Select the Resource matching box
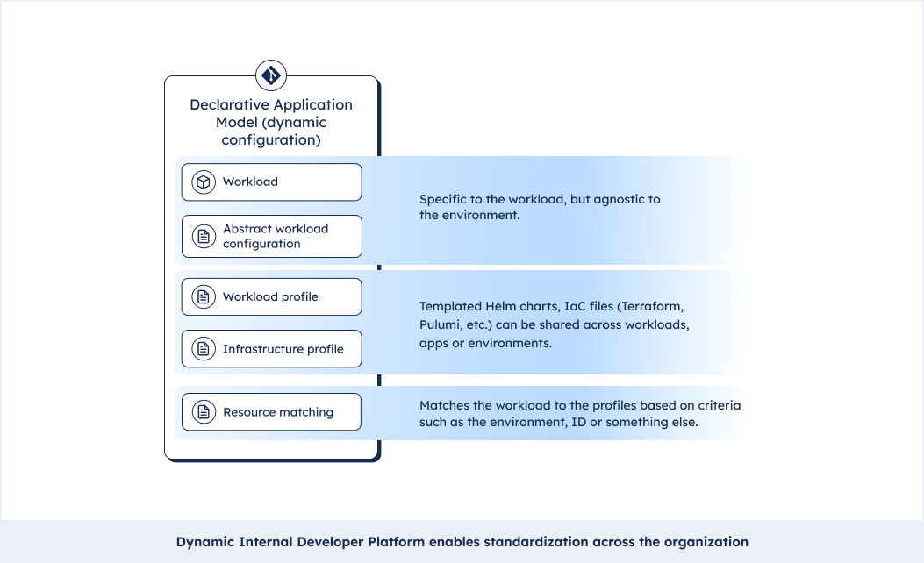924x563 pixels. coord(272,411)
